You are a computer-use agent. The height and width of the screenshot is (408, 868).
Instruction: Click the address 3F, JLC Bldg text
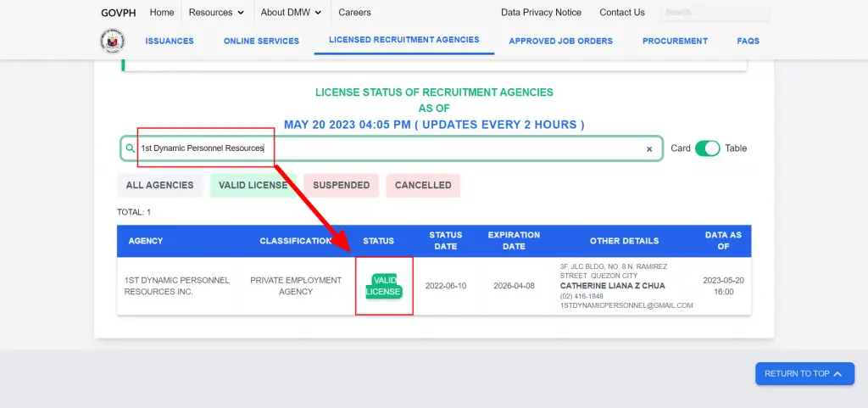[614, 271]
